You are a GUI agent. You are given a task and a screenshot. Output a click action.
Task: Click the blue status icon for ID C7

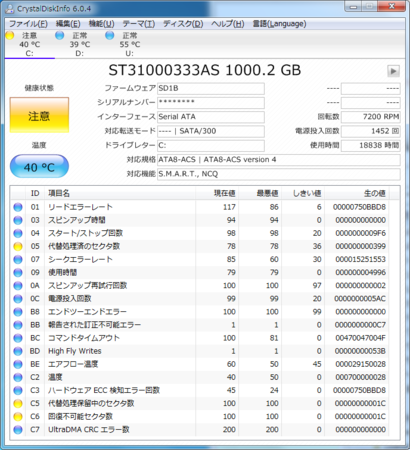coord(18,430)
